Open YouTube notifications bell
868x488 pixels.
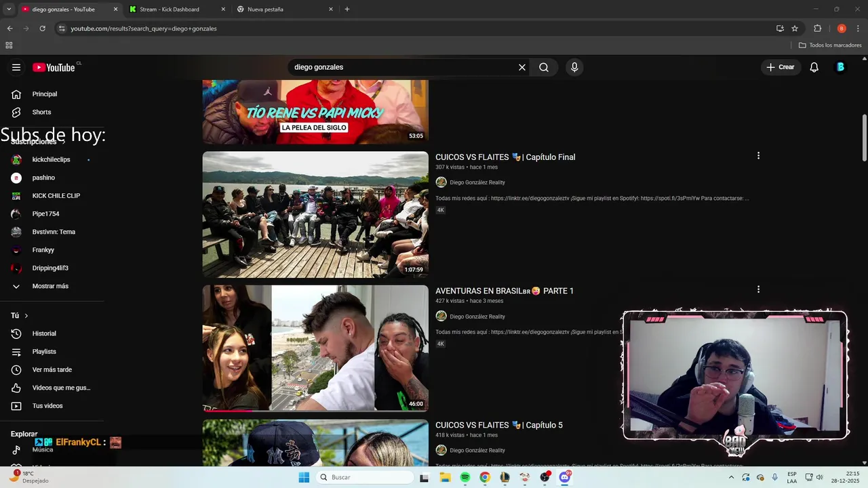point(814,67)
